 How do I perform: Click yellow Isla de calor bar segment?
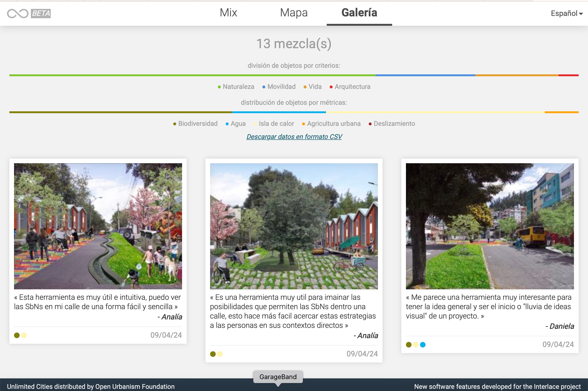[x=435, y=112]
